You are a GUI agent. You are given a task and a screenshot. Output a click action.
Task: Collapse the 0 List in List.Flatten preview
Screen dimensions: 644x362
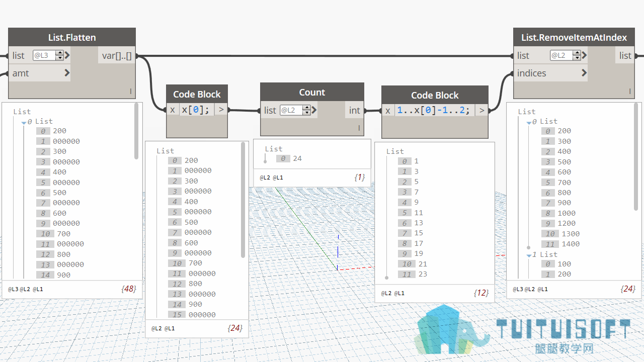pyautogui.click(x=24, y=122)
